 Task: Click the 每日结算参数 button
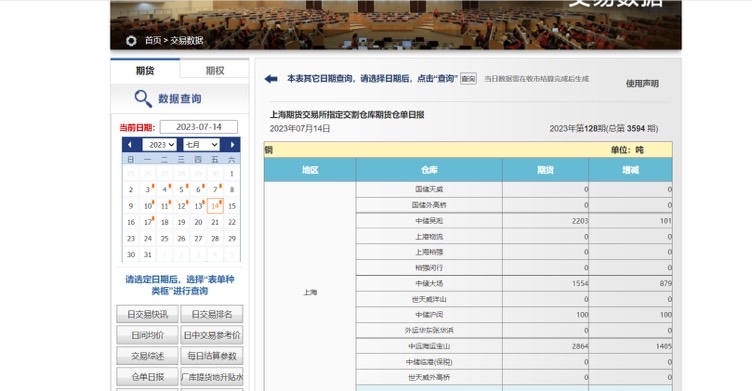pos(212,356)
